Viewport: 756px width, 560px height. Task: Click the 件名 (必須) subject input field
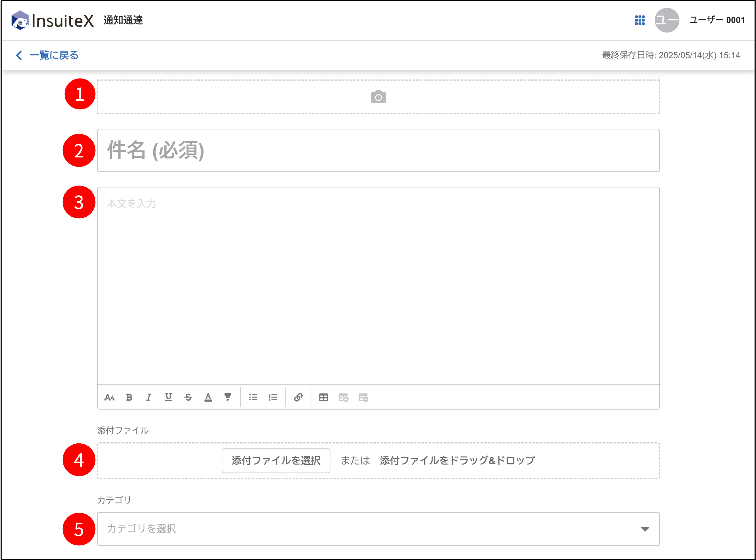pyautogui.click(x=378, y=150)
